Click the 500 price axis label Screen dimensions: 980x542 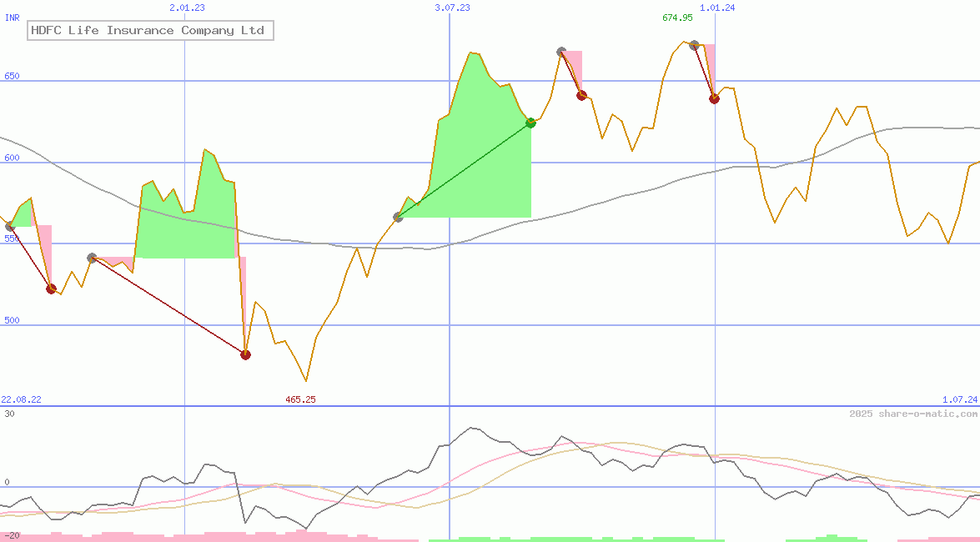[12, 320]
